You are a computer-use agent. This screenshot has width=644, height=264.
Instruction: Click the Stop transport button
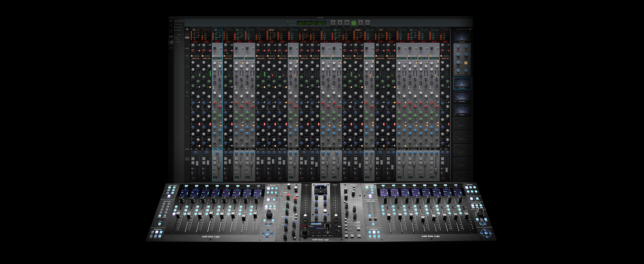(x=347, y=23)
